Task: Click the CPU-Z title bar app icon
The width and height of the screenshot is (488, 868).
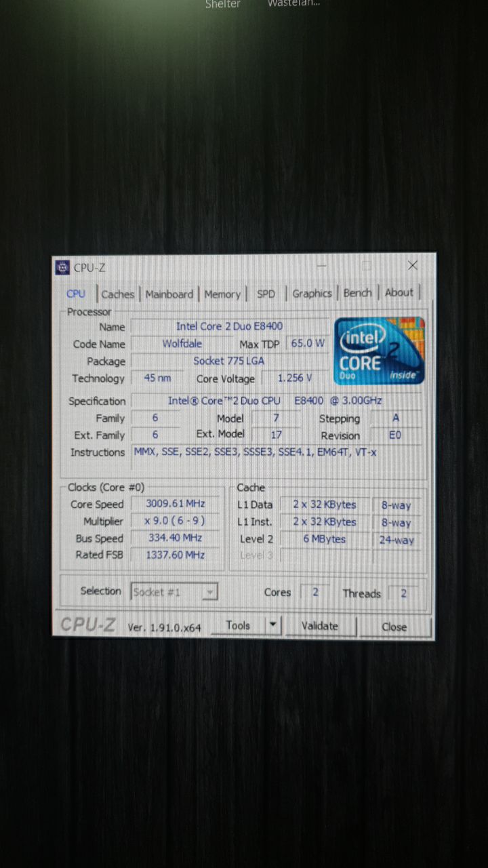Action: click(x=62, y=267)
